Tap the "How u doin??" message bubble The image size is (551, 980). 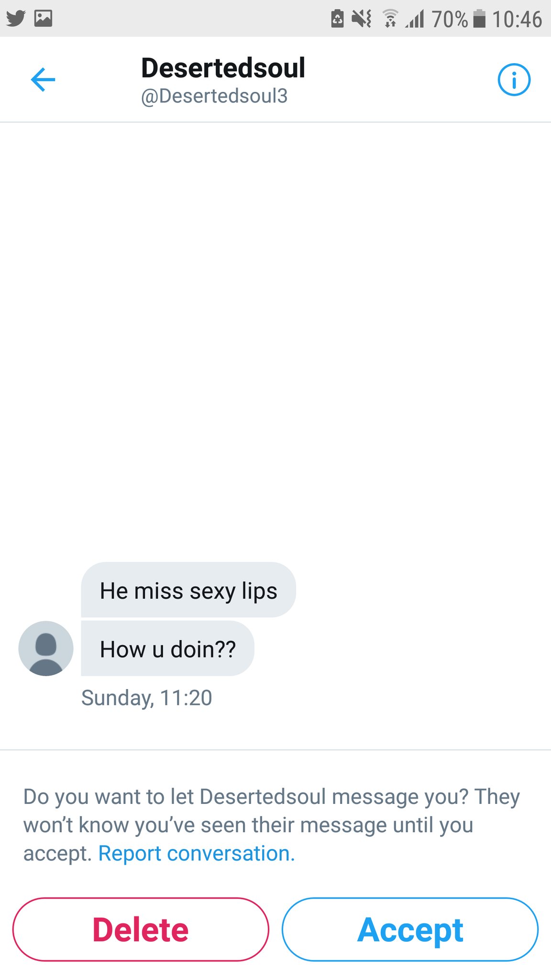(167, 649)
